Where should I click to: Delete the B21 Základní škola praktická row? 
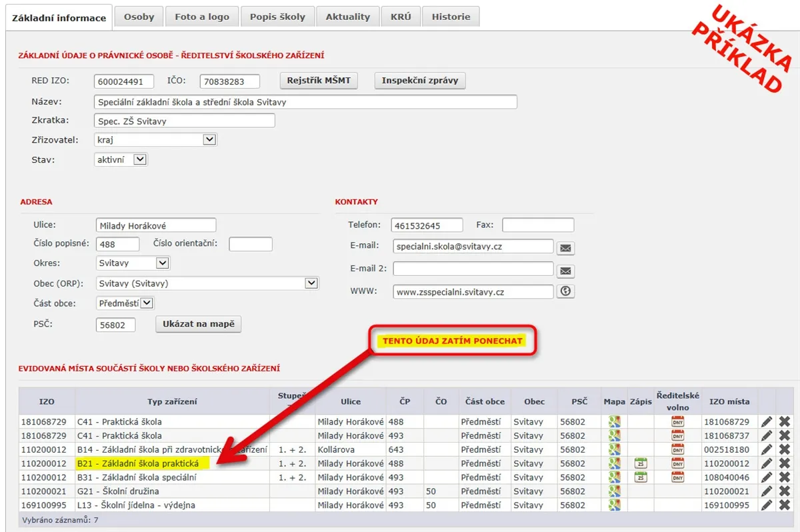(785, 463)
